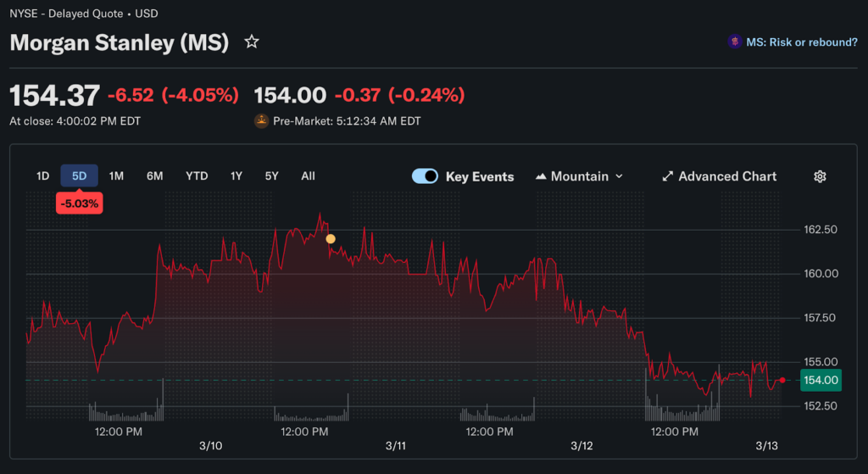
Task: Switch chart to 6M range
Action: pyautogui.click(x=154, y=176)
